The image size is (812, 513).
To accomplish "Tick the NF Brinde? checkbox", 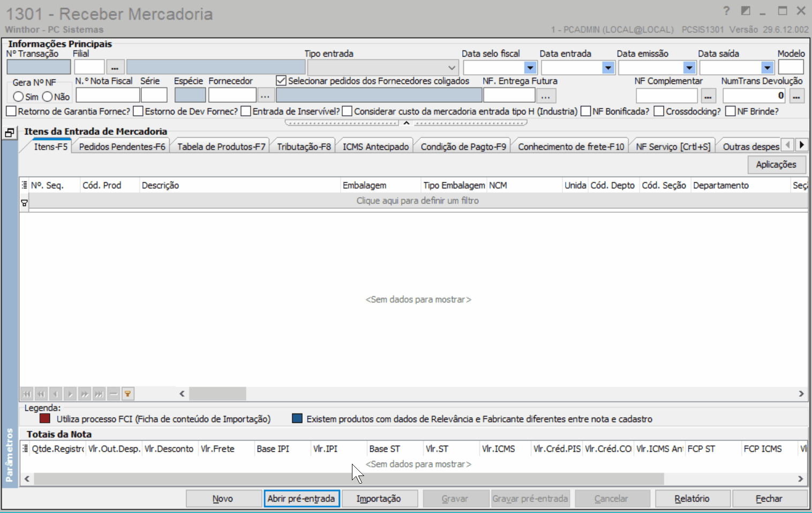I will pyautogui.click(x=730, y=111).
